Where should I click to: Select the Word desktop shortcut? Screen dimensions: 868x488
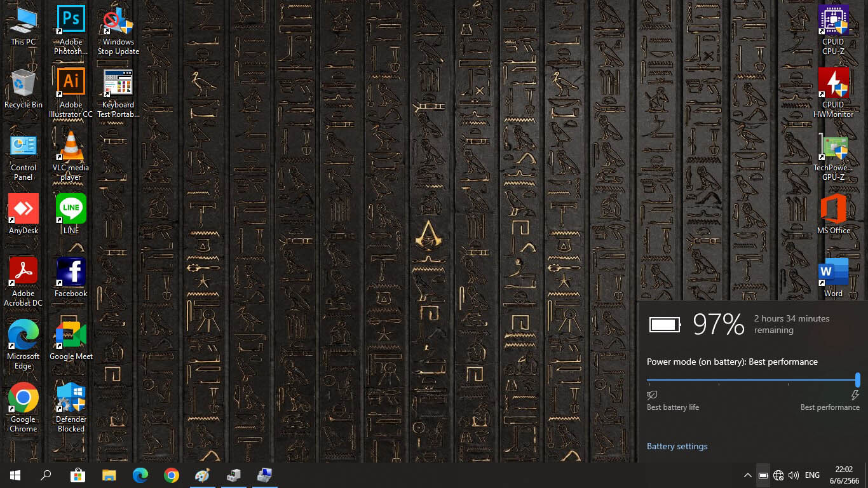(833, 278)
